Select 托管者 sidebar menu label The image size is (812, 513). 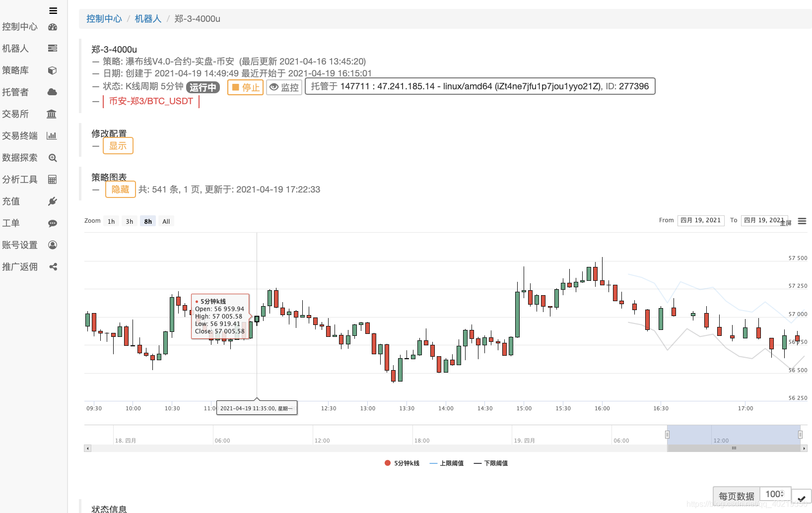pyautogui.click(x=15, y=92)
